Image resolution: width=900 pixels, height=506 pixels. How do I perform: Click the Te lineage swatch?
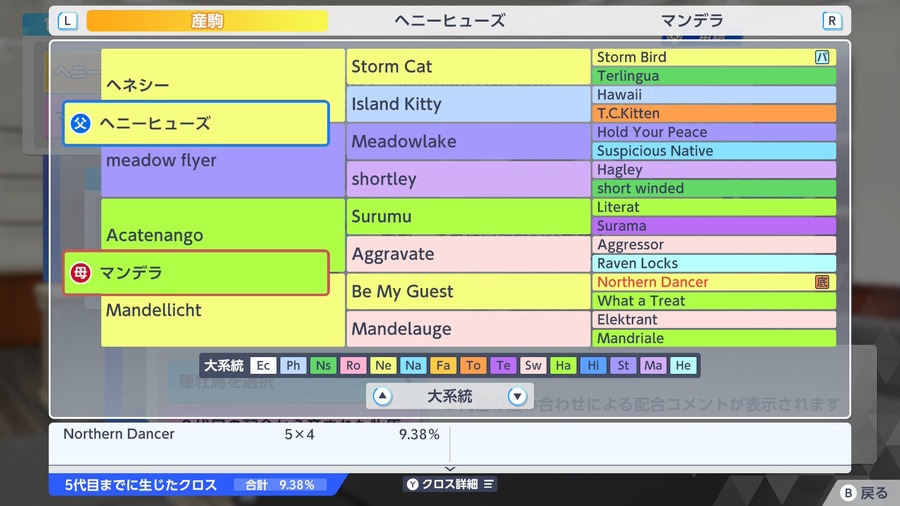[503, 365]
